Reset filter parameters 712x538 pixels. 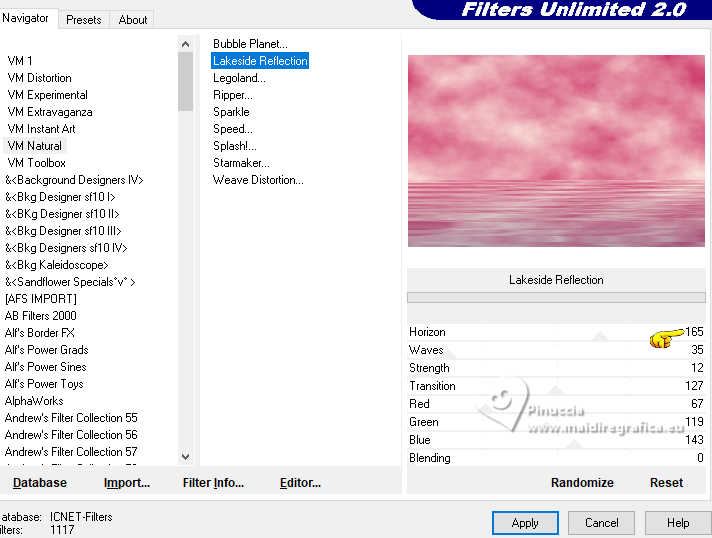[666, 483]
